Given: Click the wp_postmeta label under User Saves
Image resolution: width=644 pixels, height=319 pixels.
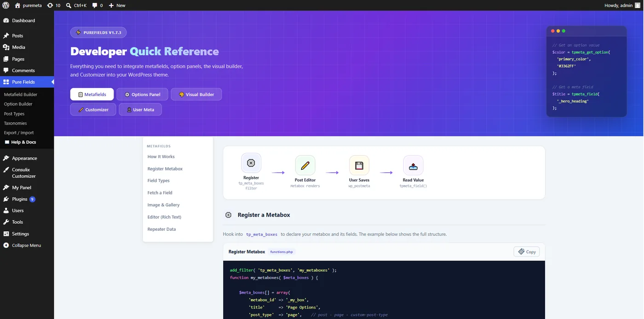Looking at the screenshot, I should 359,186.
